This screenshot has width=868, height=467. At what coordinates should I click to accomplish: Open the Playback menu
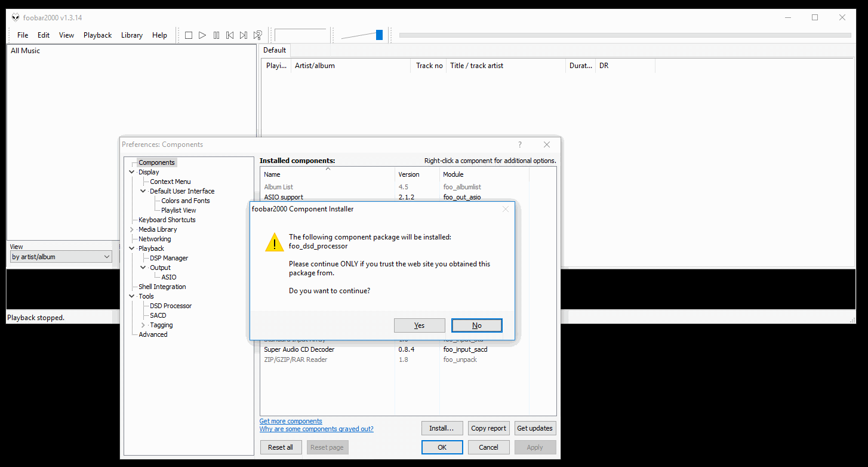pos(97,35)
